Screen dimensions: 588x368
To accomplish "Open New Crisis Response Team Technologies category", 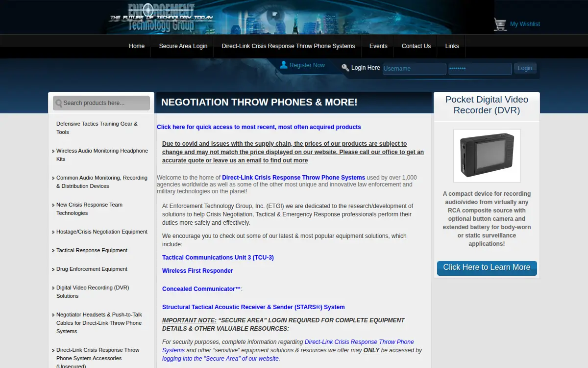I will pyautogui.click(x=89, y=209).
